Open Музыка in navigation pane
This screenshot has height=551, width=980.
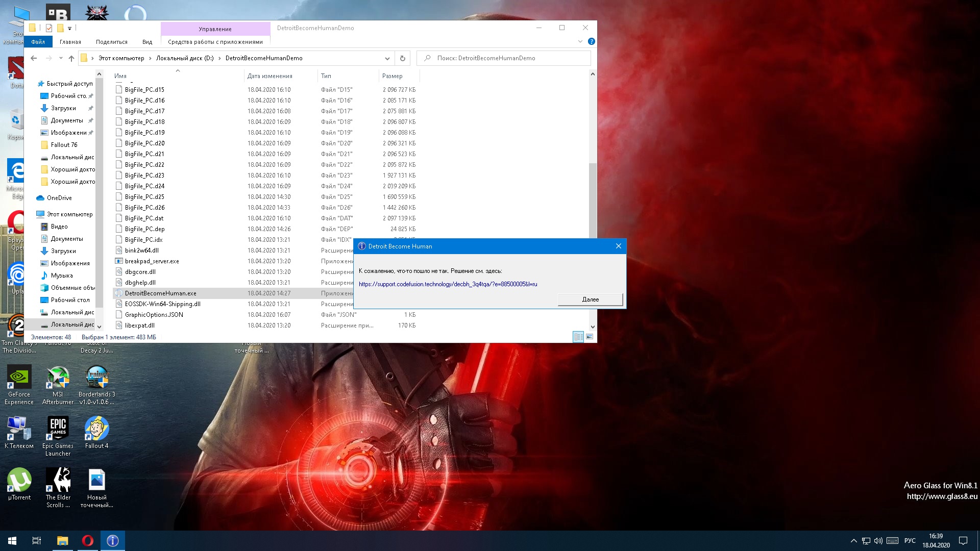tap(62, 275)
